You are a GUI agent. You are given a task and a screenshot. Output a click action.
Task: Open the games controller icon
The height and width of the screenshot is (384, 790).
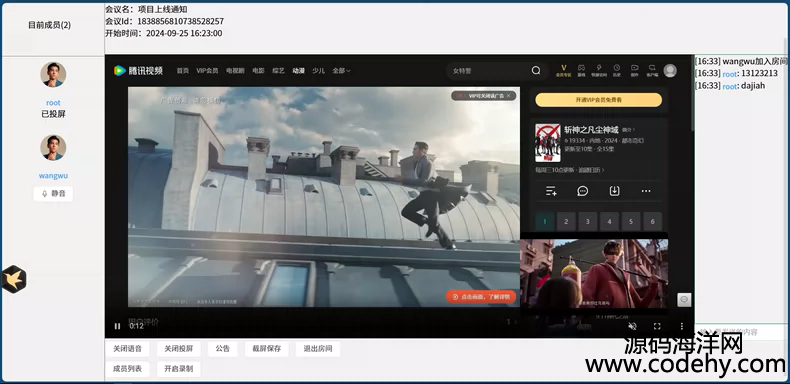pyautogui.click(x=581, y=70)
